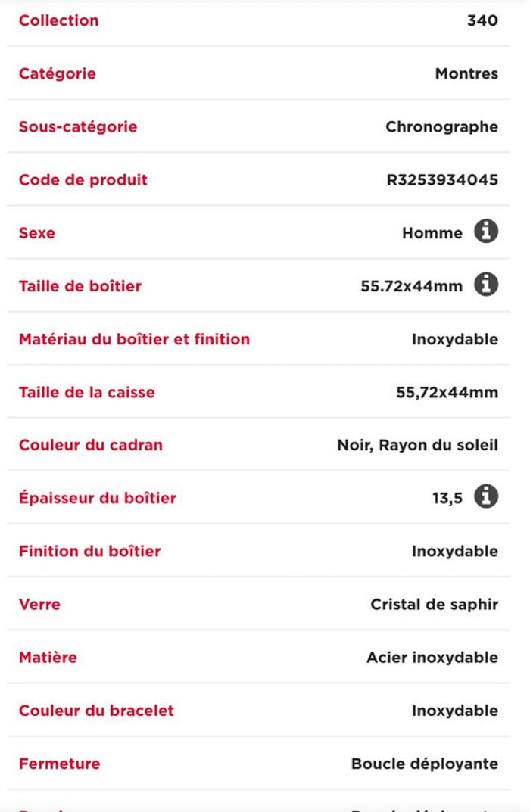Select the Noir, Rayon du soleil value
The image size is (530, 812).
click(418, 446)
